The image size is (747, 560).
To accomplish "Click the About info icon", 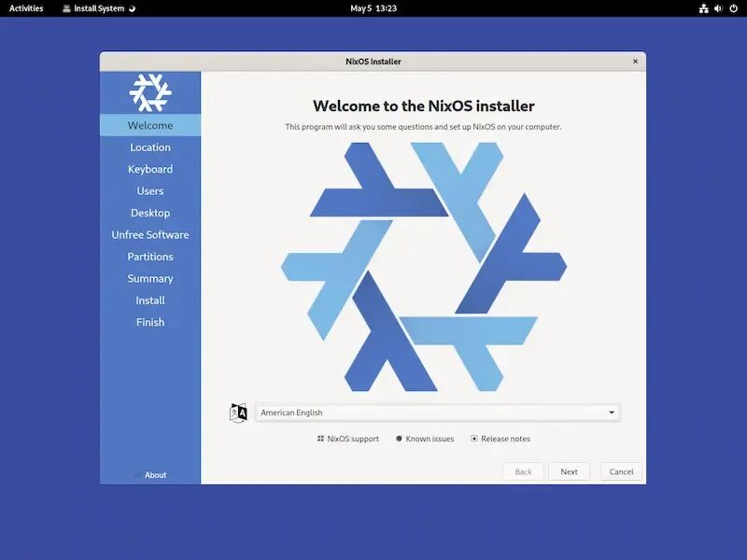I will pyautogui.click(x=137, y=475).
